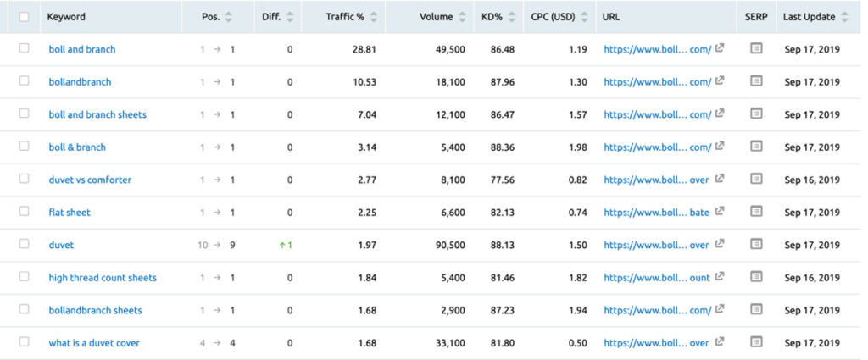
Task: Click external link icon in flat sheet row
Action: 720,211
